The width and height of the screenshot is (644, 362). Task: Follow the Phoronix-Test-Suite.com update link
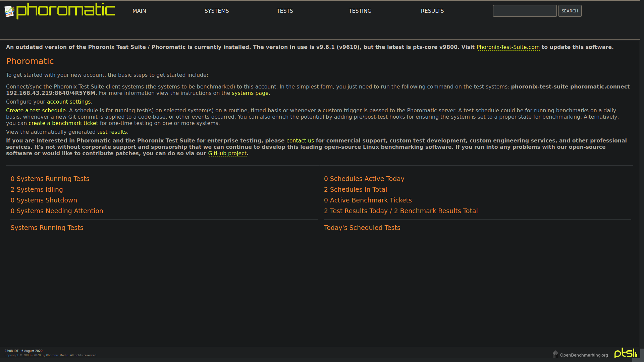508,47
